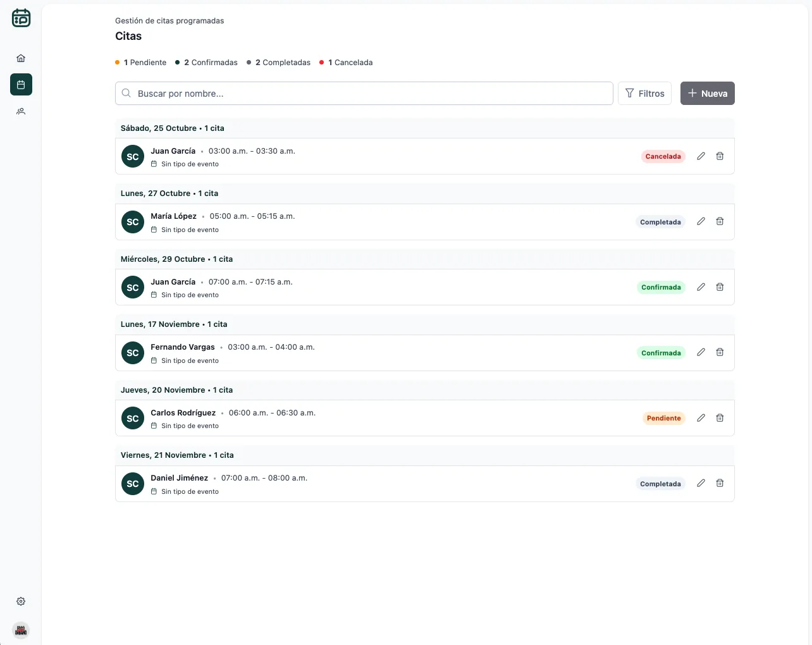Delete María López's appointment
The width and height of the screenshot is (812, 645).
[x=720, y=221]
